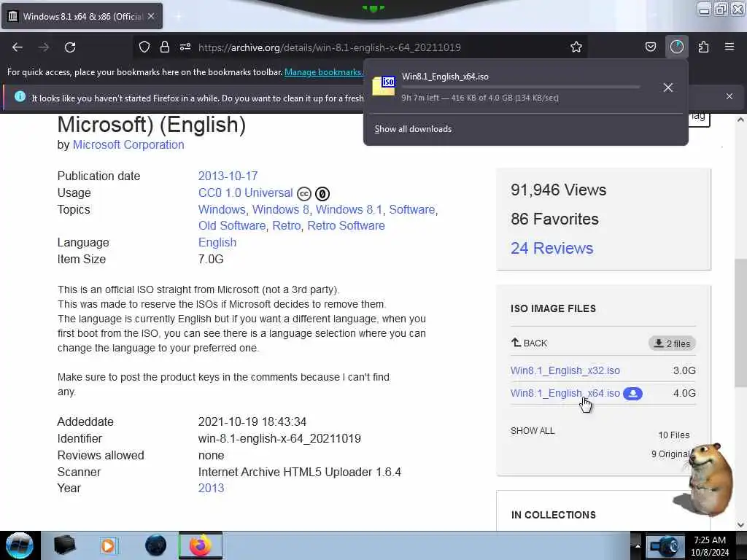Open a new tab with the plus button
747x560 pixels.
click(179, 16)
